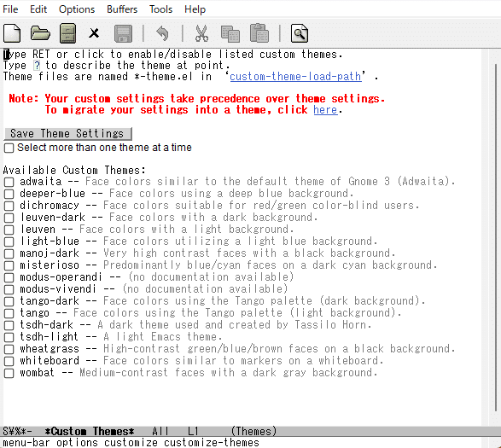This screenshot has height=448, width=501.
Task: Enable the tango-dark theme checkbox
Action: (x=9, y=301)
